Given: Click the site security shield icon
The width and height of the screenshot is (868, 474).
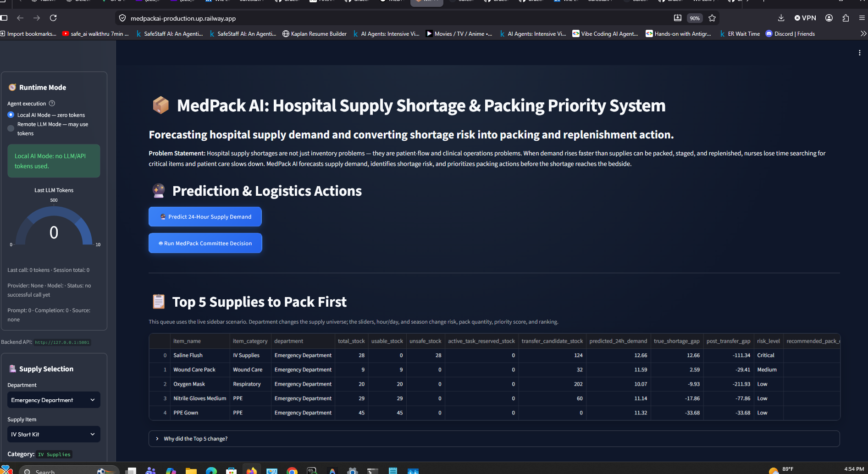Looking at the screenshot, I should (122, 18).
